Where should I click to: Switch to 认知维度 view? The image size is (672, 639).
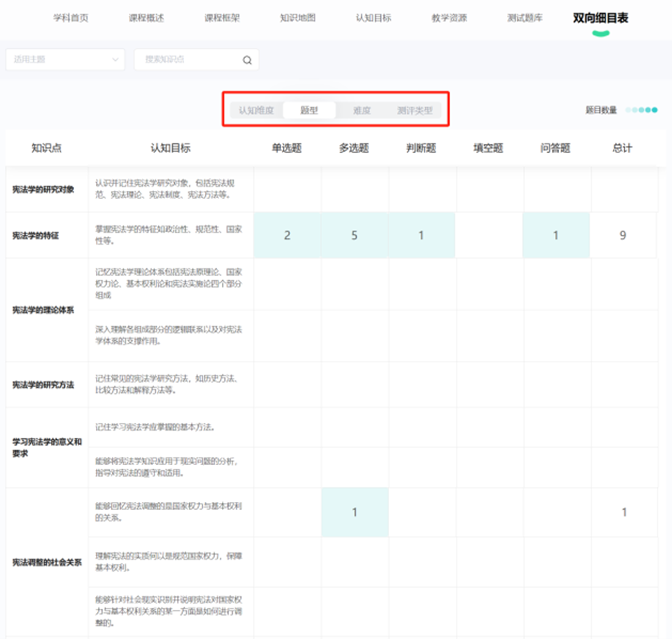point(256,110)
